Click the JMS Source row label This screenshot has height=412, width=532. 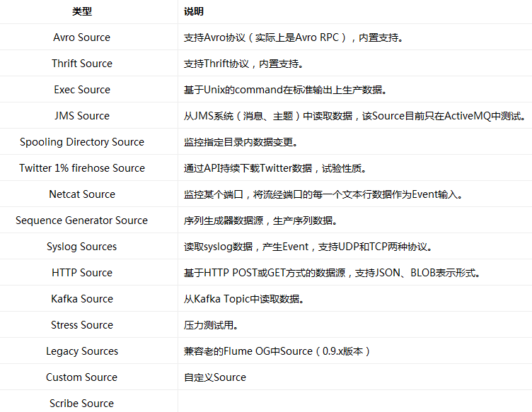[x=82, y=116]
